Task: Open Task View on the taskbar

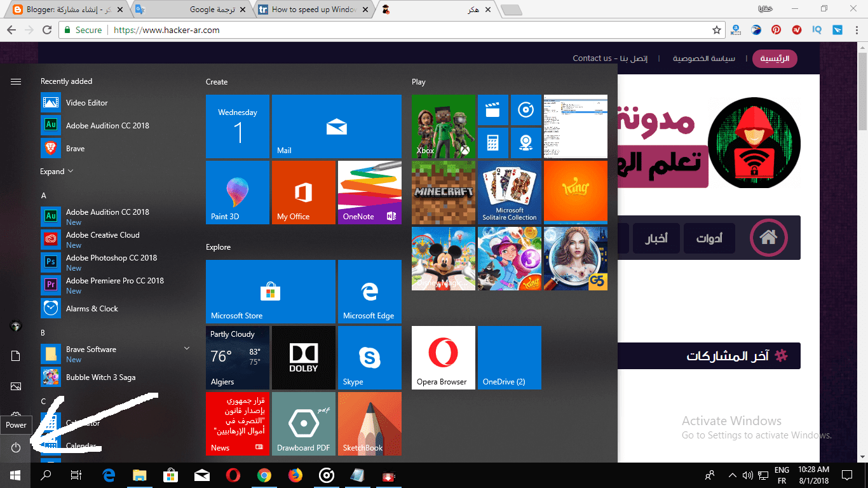Action: click(x=76, y=475)
